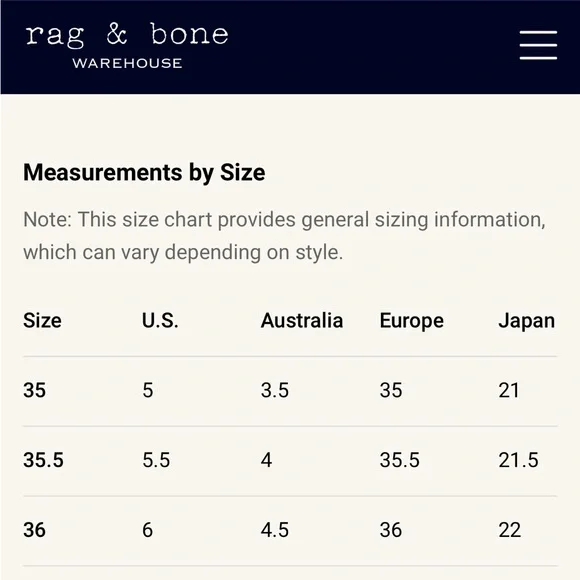The height and width of the screenshot is (580, 580).
Task: Select the size 35 row label
Action: [34, 390]
